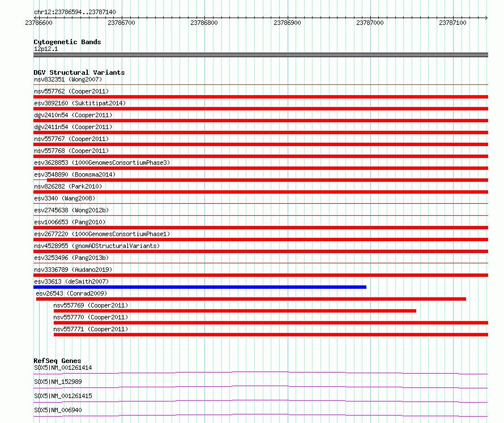Image resolution: width=504 pixels, height=423 pixels.
Task: Click ruler position 23787000
Action: click(370, 23)
